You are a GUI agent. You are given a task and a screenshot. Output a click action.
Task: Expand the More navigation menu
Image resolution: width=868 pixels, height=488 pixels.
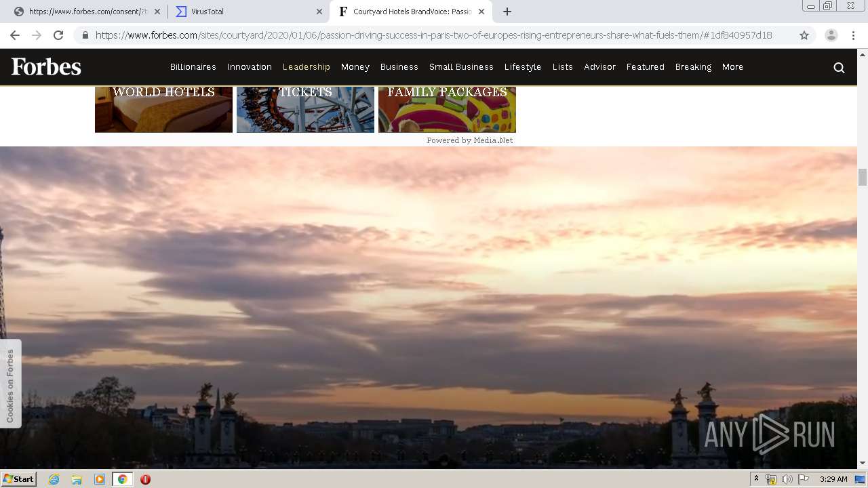733,67
